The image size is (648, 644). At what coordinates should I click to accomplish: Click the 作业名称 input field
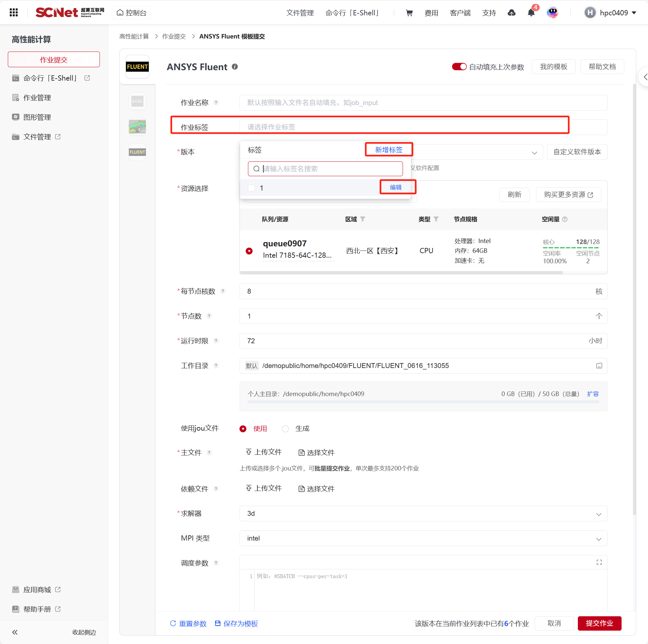pyautogui.click(x=423, y=103)
